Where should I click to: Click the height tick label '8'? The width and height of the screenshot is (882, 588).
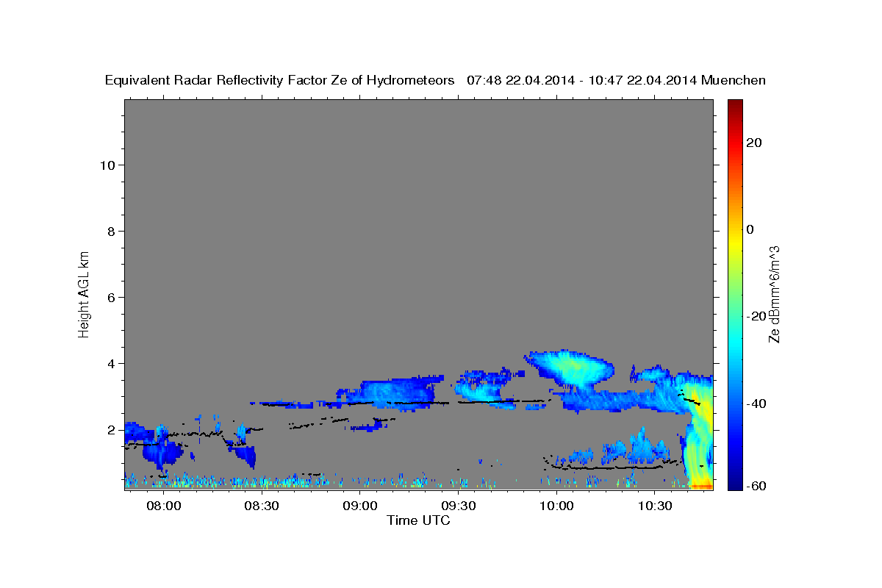tap(112, 232)
